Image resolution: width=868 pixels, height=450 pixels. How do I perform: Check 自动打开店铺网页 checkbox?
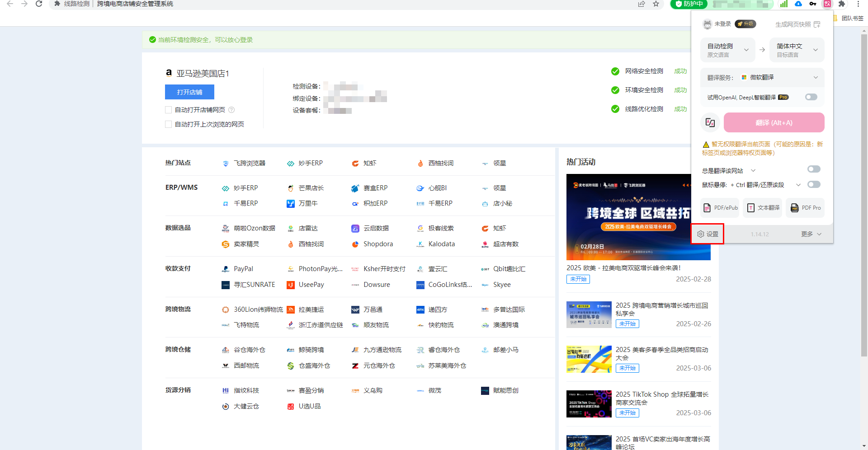coord(168,110)
